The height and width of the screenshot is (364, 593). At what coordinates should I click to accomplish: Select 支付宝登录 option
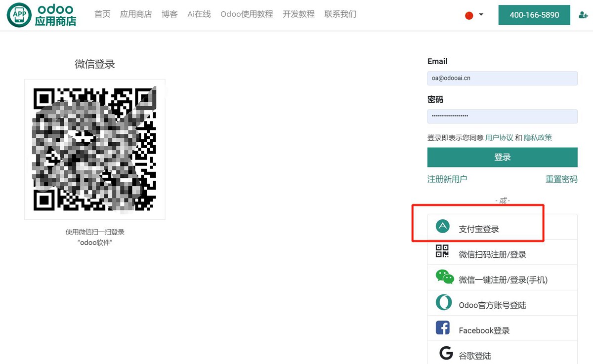point(502,227)
